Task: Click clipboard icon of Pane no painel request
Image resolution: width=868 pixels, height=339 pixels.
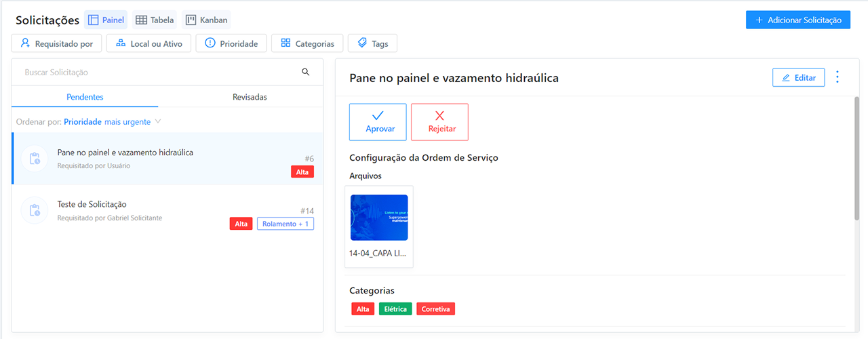Action: [35, 159]
